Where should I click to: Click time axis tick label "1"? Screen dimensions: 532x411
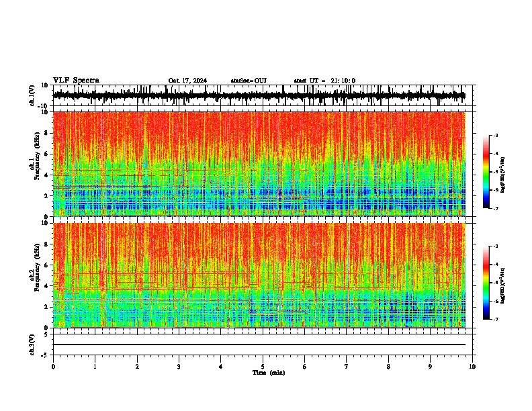coord(95,367)
